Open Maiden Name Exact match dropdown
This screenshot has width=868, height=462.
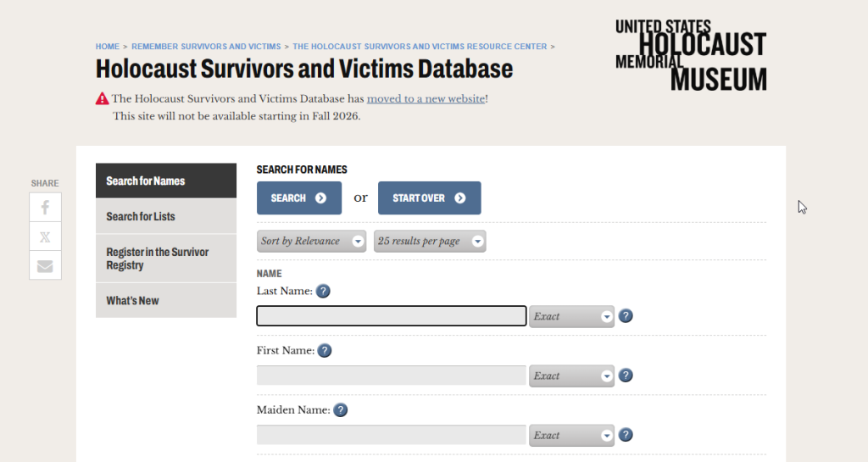[571, 436]
